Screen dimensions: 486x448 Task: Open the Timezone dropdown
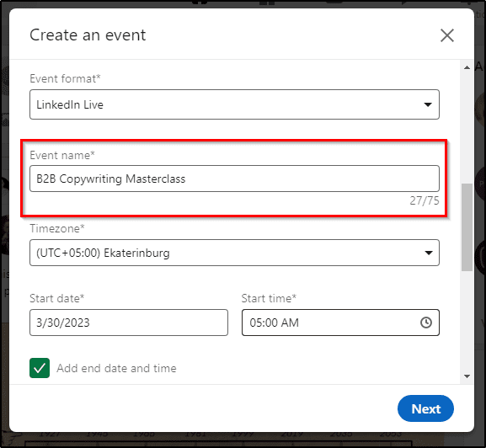pyautogui.click(x=234, y=253)
